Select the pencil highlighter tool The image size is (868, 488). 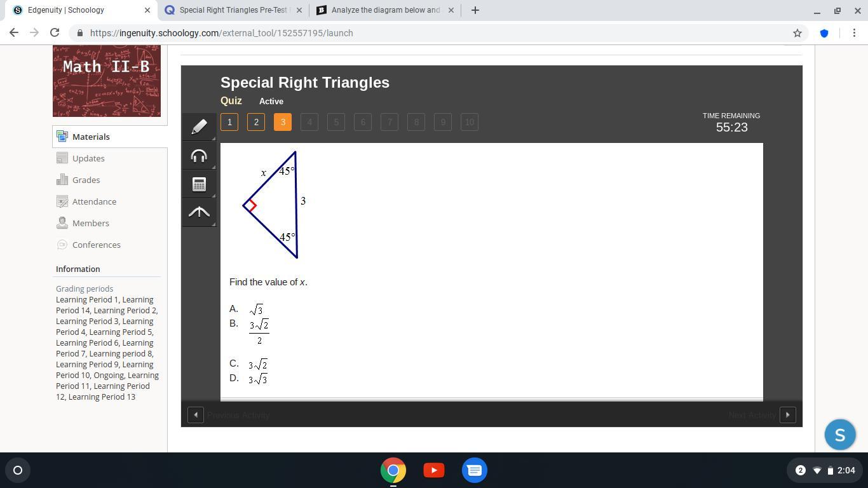tap(199, 126)
